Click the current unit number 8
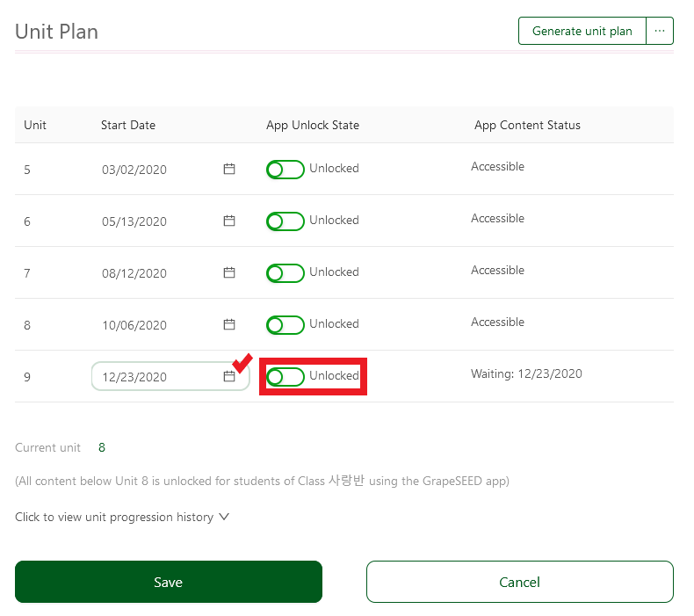Viewport: 694px width, 616px height. click(102, 447)
